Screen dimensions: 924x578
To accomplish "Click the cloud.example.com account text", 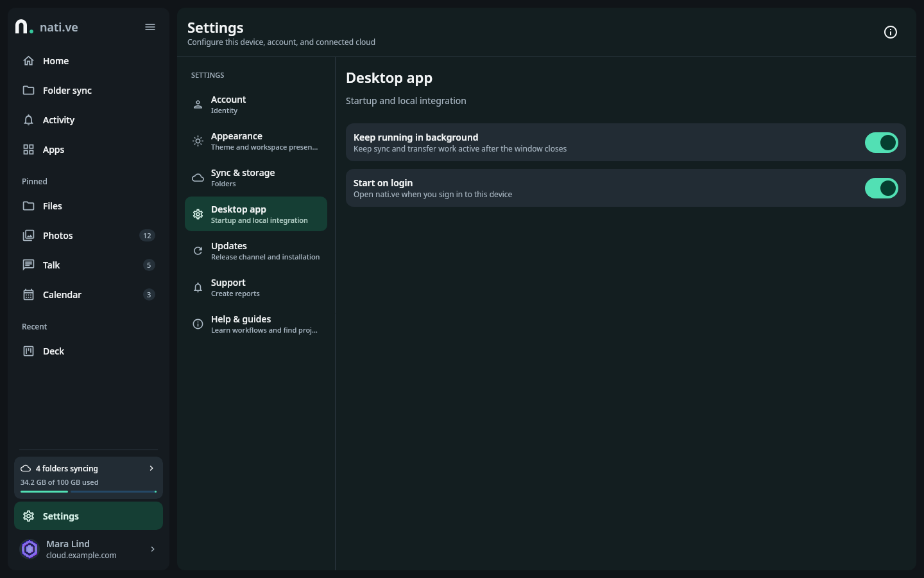I will [x=81, y=556].
